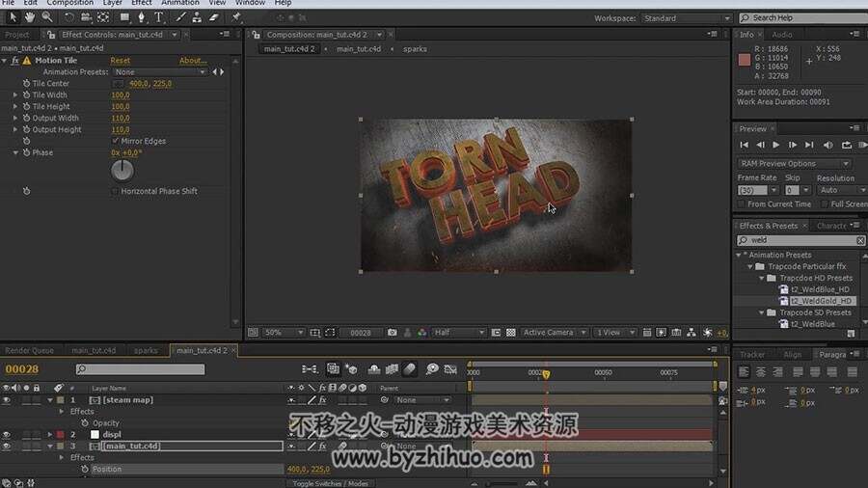Toggle Mirror Edges checkbox

(x=116, y=141)
